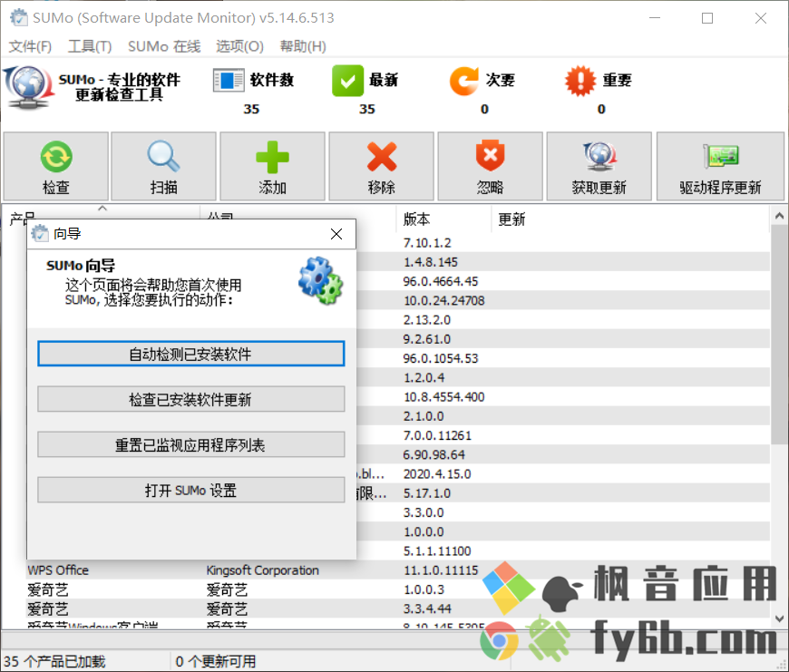Click the Kingsoft Corporation company cell
This screenshot has width=789, height=672.
tap(263, 570)
